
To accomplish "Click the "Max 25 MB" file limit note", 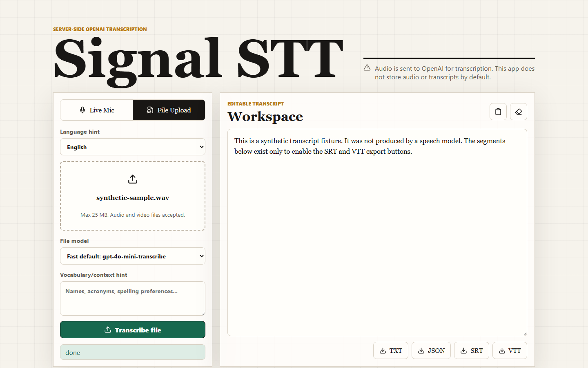I will 133,215.
